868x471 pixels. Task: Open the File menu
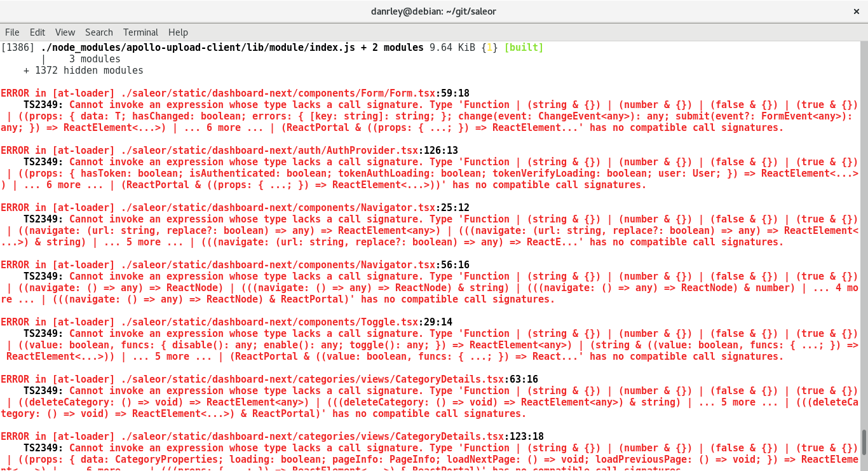[12, 32]
